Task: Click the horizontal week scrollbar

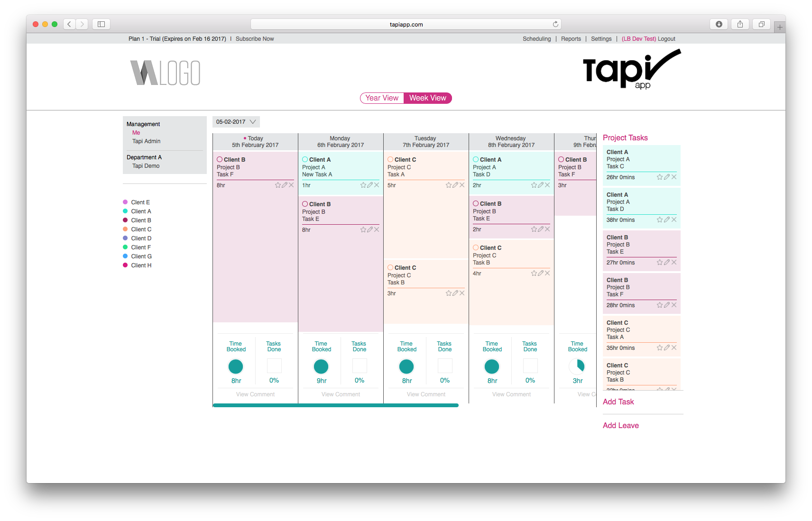Action: coord(336,405)
